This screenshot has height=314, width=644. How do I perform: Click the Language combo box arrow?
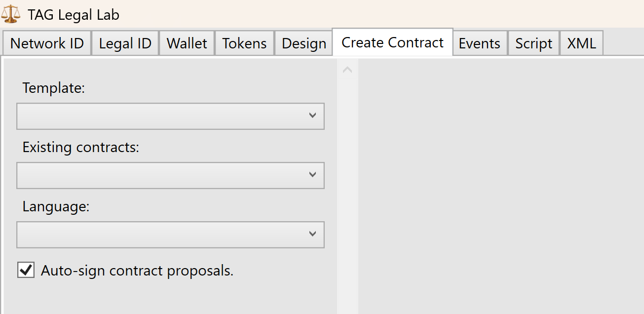(x=313, y=235)
